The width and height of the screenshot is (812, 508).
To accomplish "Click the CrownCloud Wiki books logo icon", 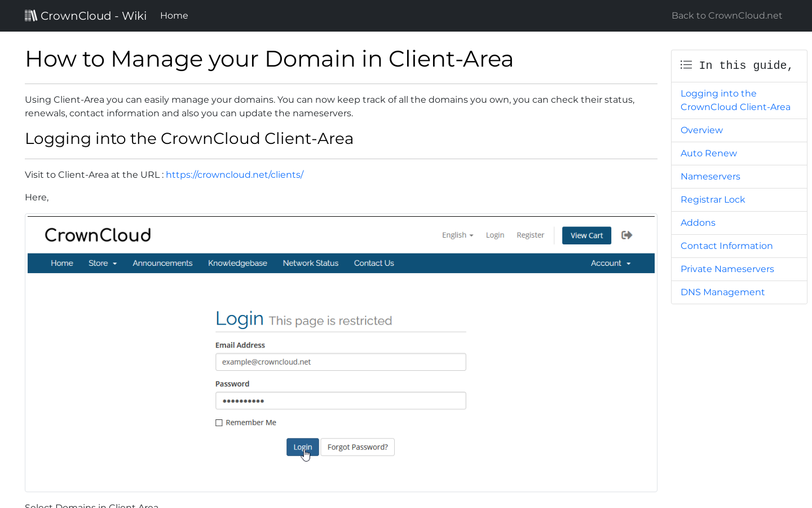I will (31, 15).
